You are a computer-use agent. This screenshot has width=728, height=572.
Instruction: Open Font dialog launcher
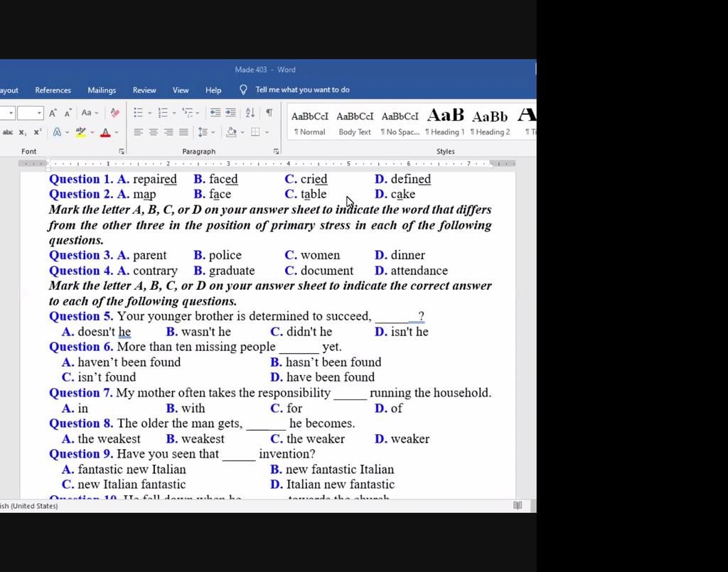pos(122,151)
